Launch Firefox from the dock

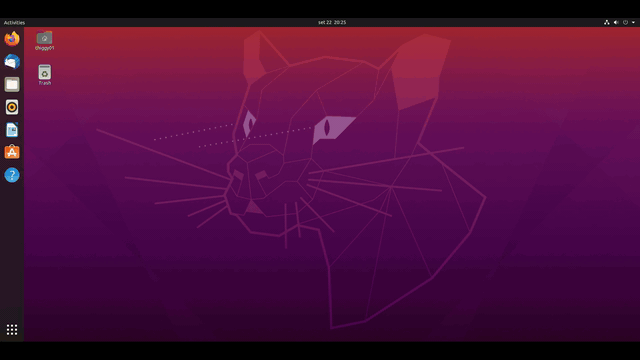12,39
